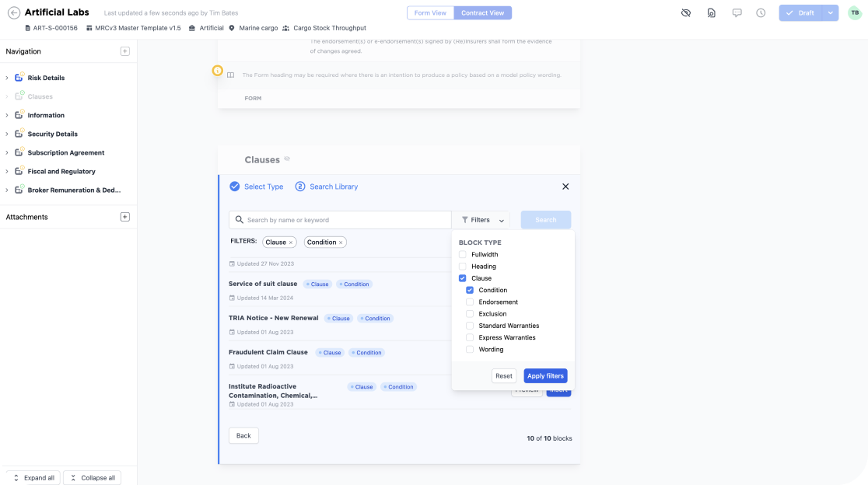Image resolution: width=868 pixels, height=485 pixels.
Task: Toggle the crossed-out eye visibility icon
Action: point(685,13)
